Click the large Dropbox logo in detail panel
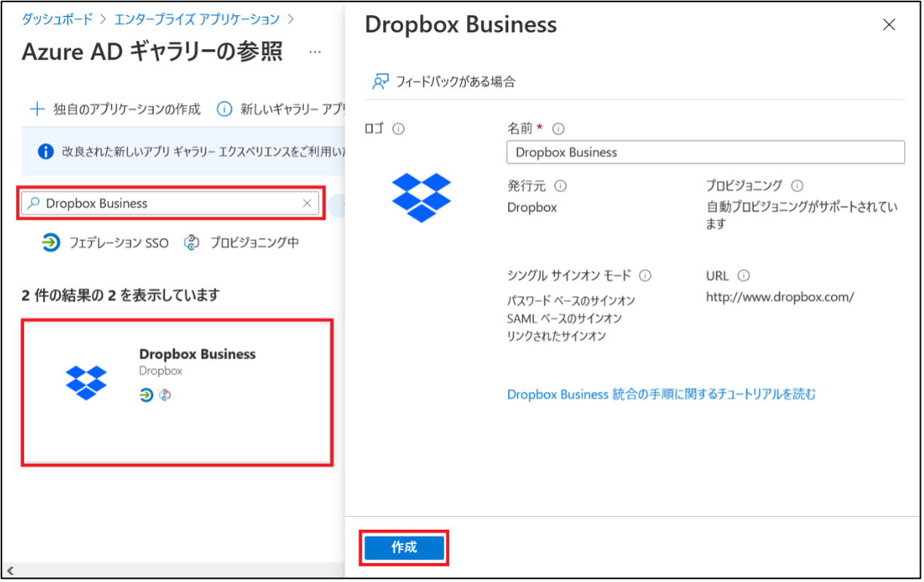Viewport: 924px width, 582px height. [x=421, y=197]
